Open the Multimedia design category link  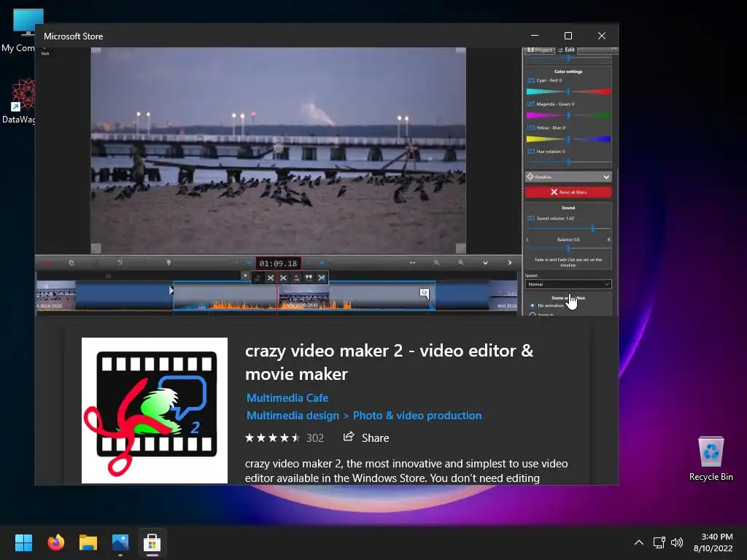[x=293, y=415]
